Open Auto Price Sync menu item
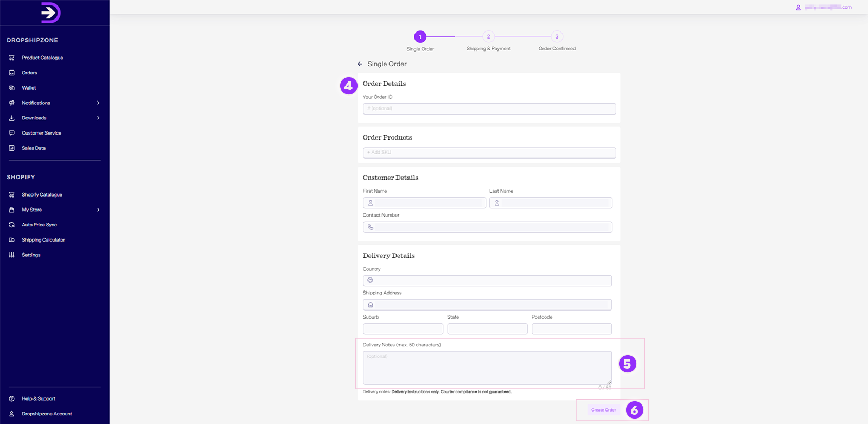Viewport: 868px width, 424px height. click(x=39, y=225)
